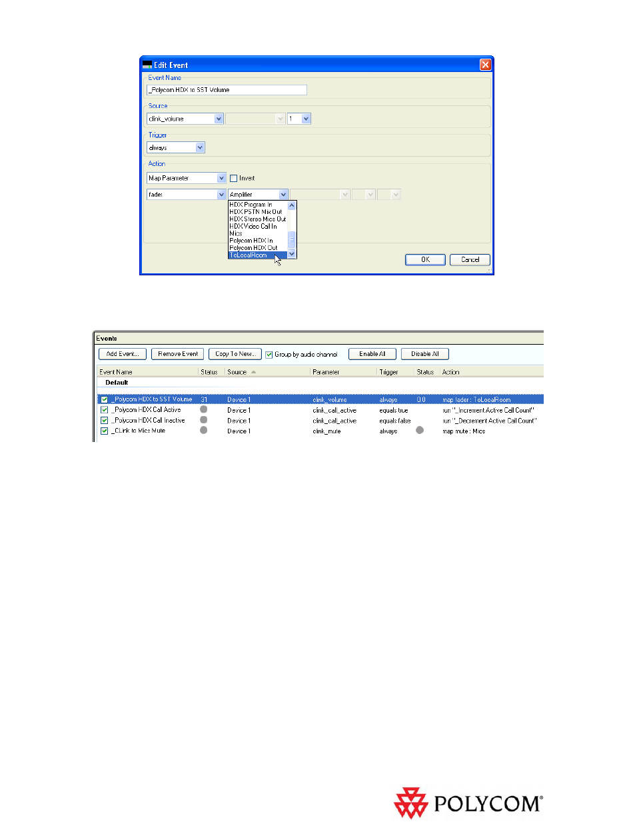Select HDX Stereo Mics Out option
Screen dimensions: 633x840
[x=258, y=219]
